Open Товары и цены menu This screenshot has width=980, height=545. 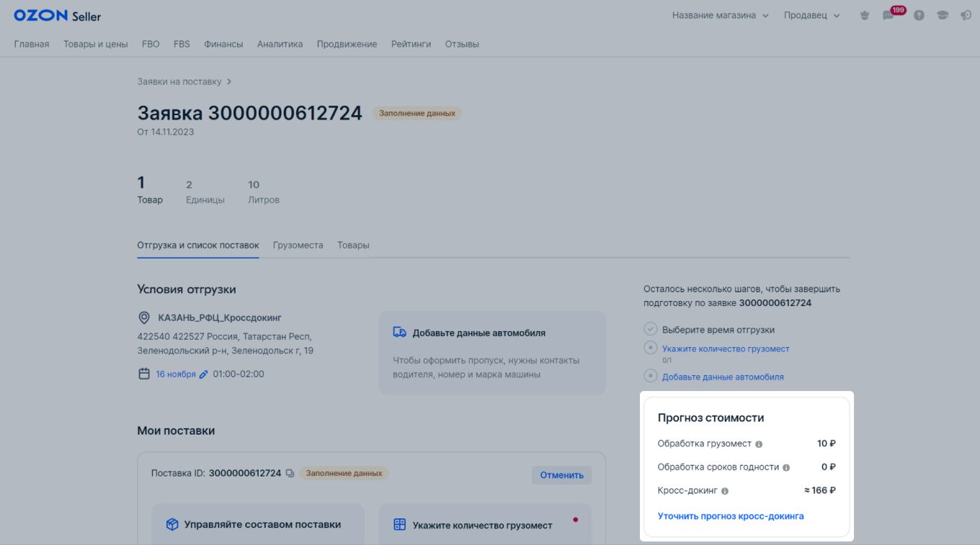pyautogui.click(x=96, y=44)
